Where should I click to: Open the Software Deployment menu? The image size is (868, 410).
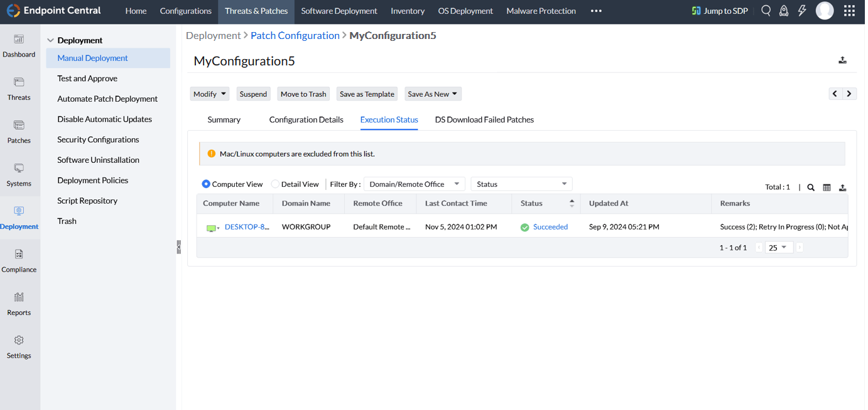[339, 11]
